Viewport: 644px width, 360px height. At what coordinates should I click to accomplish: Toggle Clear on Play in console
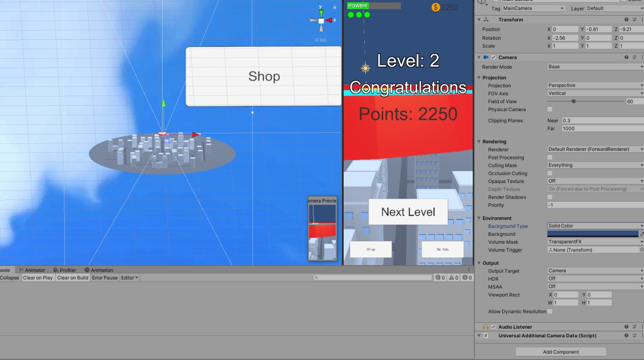pyautogui.click(x=38, y=278)
